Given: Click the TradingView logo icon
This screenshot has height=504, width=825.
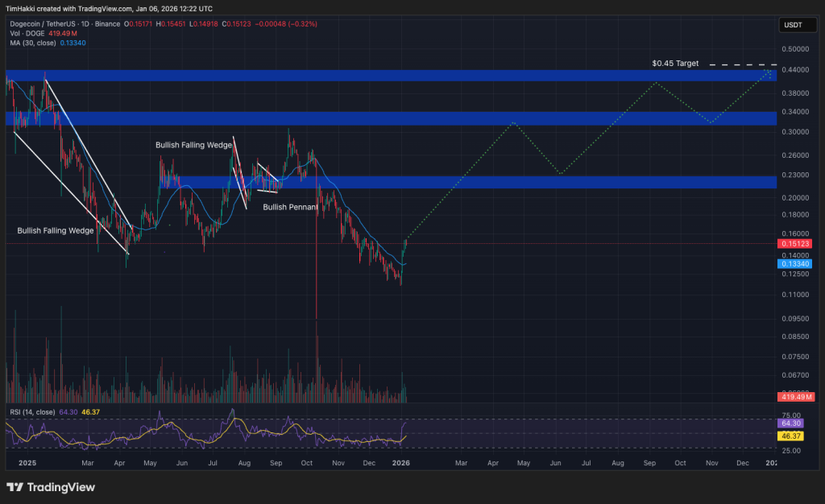Looking at the screenshot, I should point(15,487).
